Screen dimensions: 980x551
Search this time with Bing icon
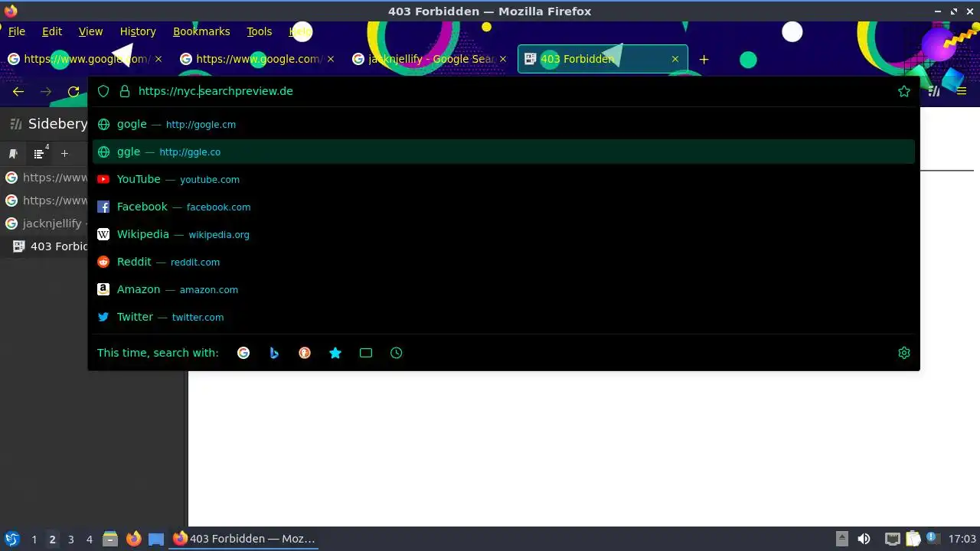[274, 353]
